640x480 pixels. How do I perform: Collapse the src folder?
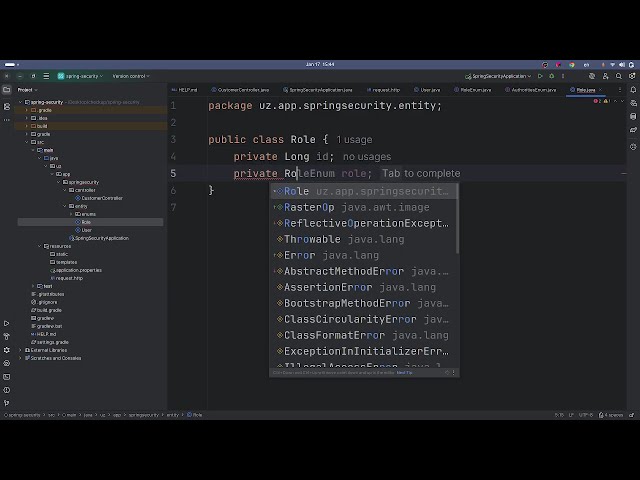pos(27,142)
